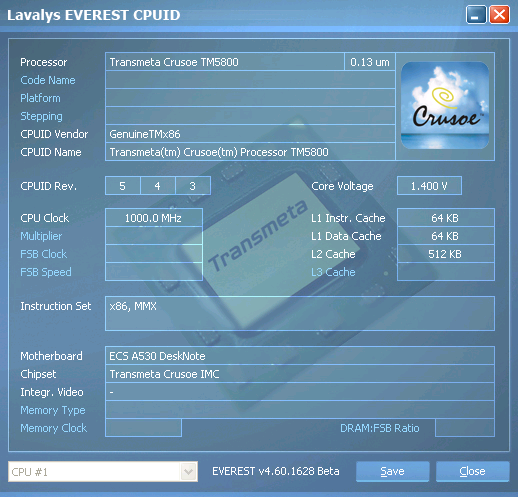Click the DRAM:FSB Ratio label
The width and height of the screenshot is (518, 497).
(x=379, y=428)
